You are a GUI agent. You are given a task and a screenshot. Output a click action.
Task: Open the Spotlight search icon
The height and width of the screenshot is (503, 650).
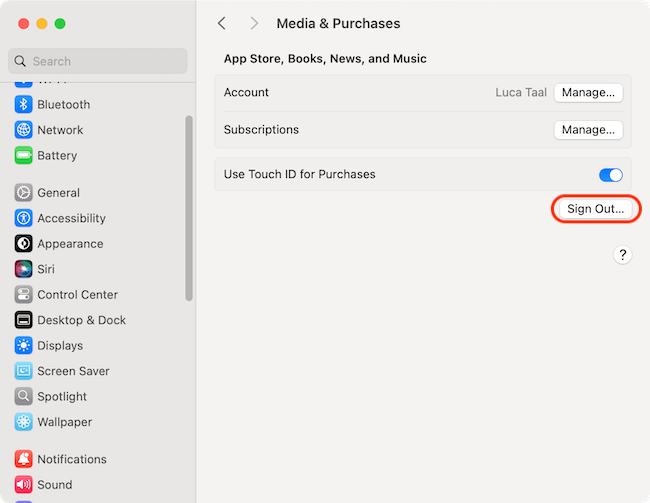23,397
